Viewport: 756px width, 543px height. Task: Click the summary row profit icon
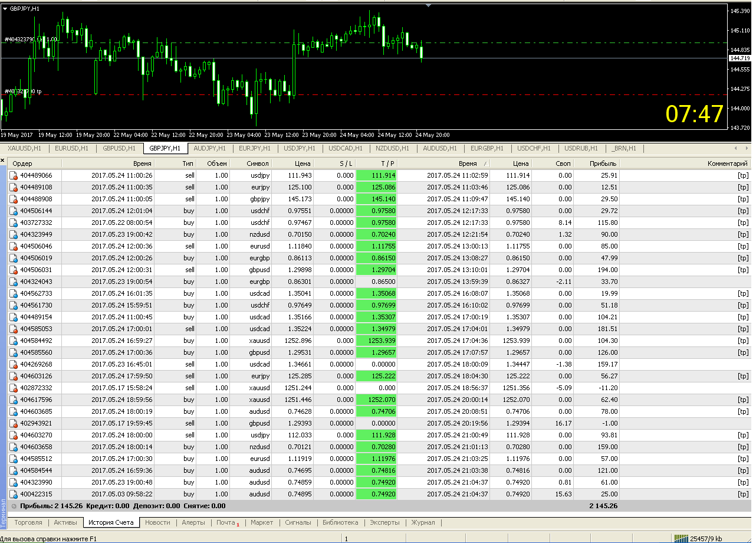click(x=14, y=506)
